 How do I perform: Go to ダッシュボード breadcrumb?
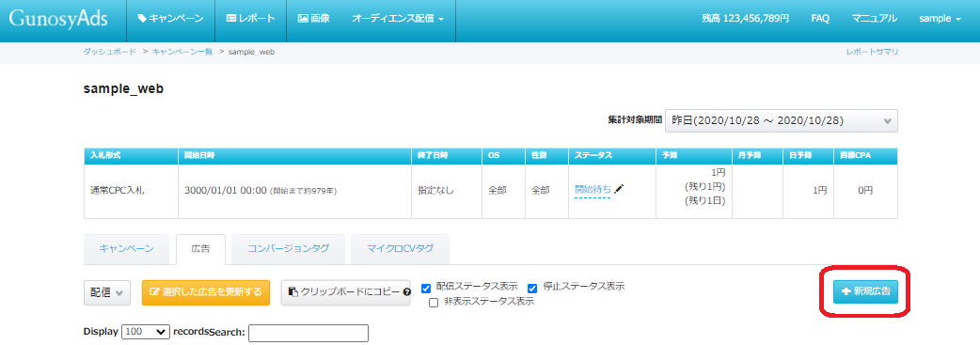(x=109, y=52)
